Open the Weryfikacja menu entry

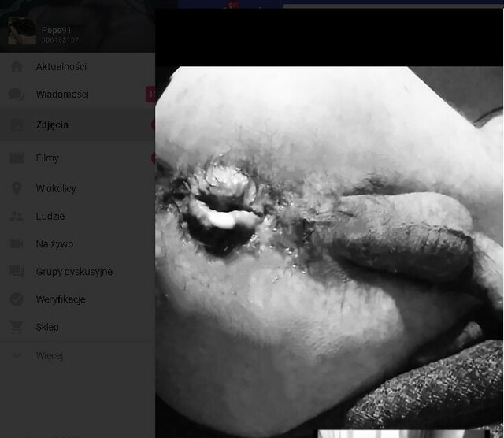click(x=61, y=299)
